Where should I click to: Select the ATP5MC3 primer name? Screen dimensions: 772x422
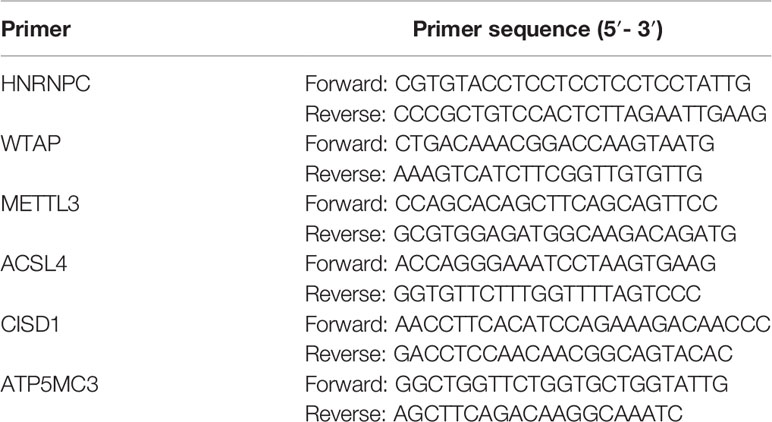(x=49, y=384)
